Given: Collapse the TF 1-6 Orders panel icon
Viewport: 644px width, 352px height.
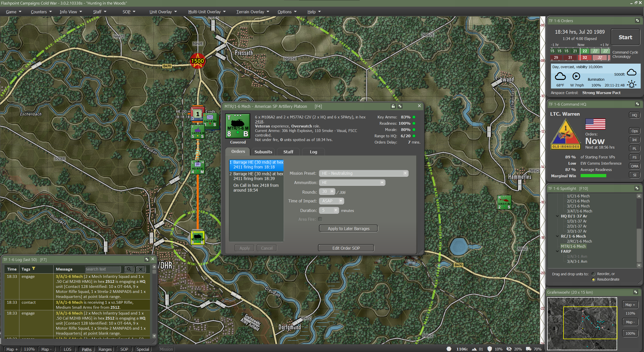Looking at the screenshot, I should click(637, 21).
